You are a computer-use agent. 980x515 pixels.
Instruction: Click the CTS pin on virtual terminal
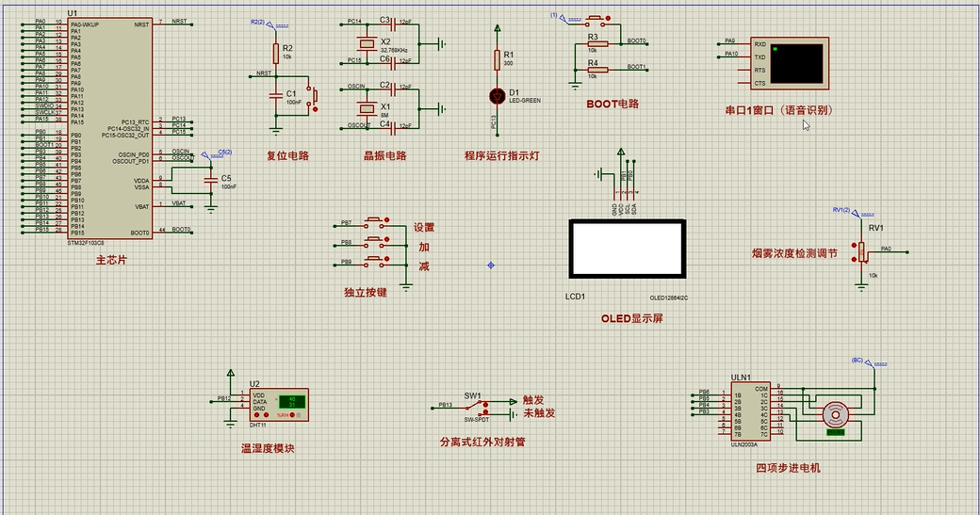[760, 83]
